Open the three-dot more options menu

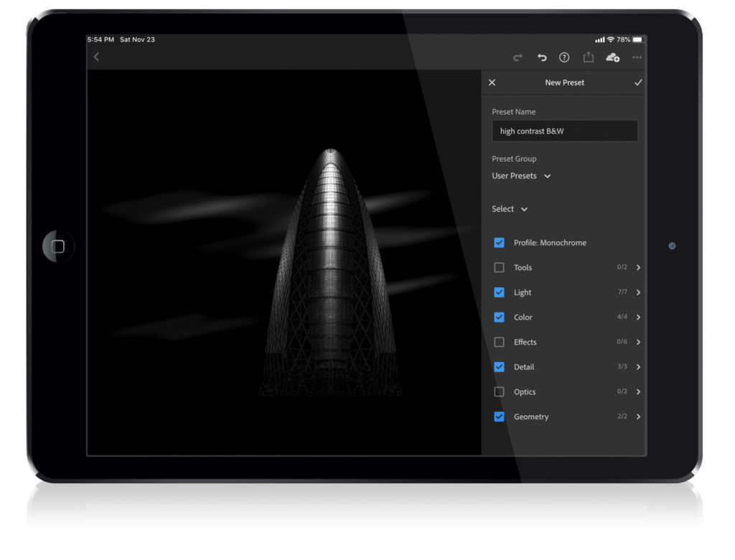[x=637, y=57]
